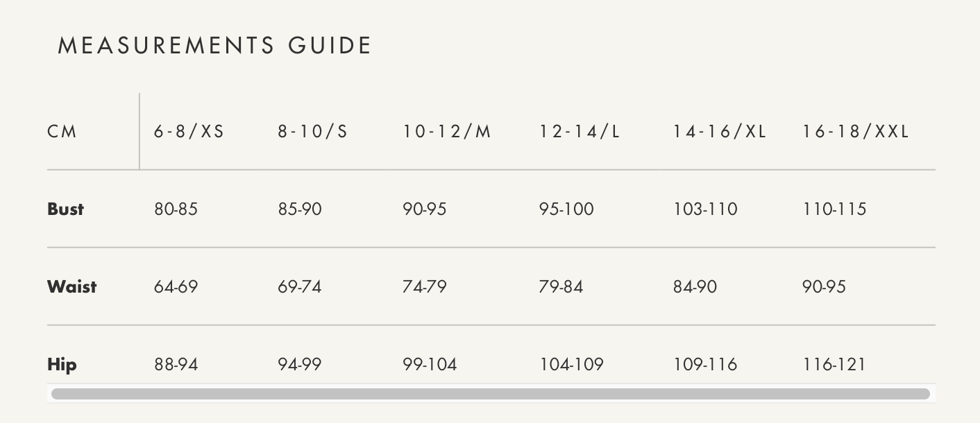The width and height of the screenshot is (980, 423).
Task: Select the 14-16/XL size column header
Action: pos(719,132)
